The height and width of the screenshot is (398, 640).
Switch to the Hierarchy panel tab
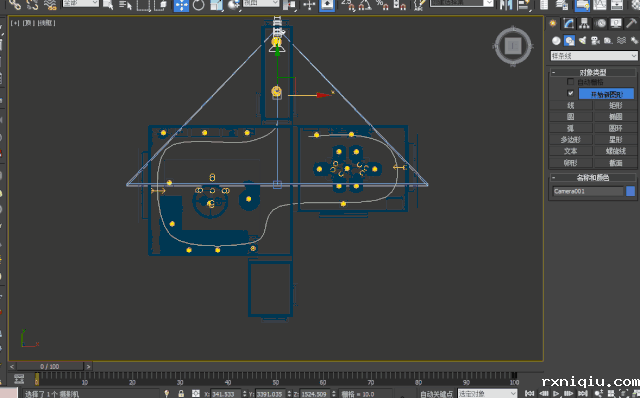(x=584, y=23)
